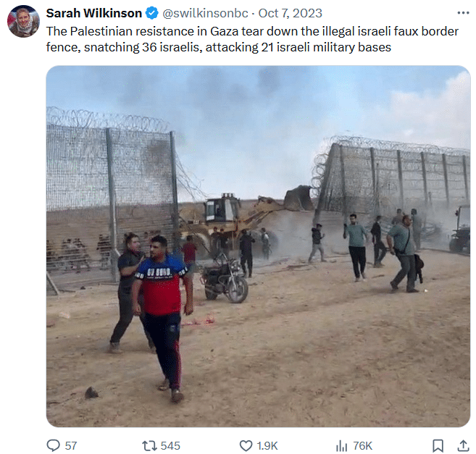Open Sarah Wilkinson's profile picture
Image resolution: width=476 pixels, height=454 pixels.
tap(23, 21)
